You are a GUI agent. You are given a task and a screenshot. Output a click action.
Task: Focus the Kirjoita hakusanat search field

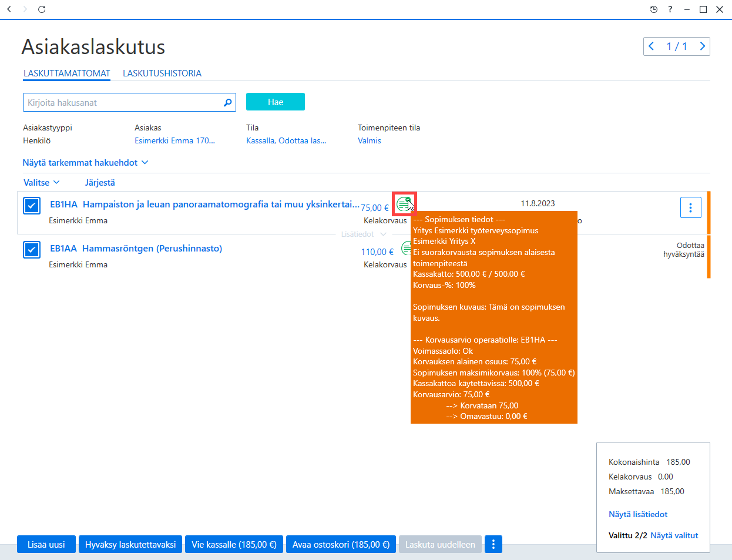click(x=122, y=102)
